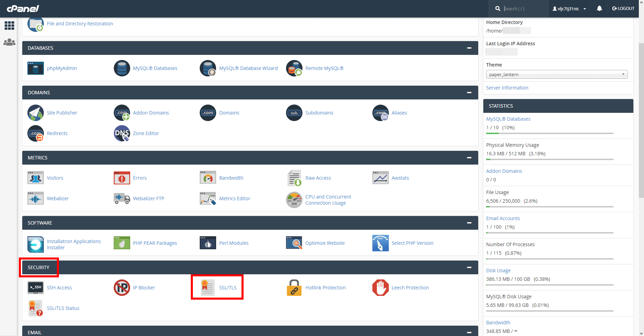Open the Home grid icon in sidebar
644x336 pixels.
9,25
